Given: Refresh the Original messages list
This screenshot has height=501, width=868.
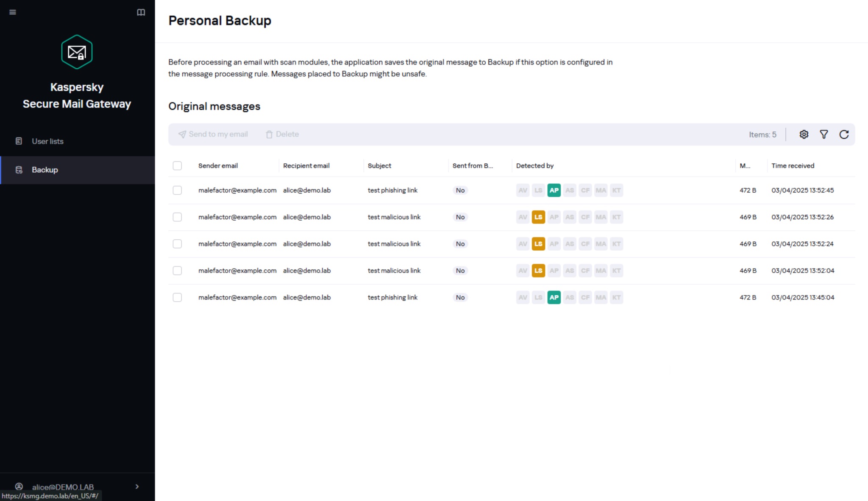Looking at the screenshot, I should coord(844,134).
